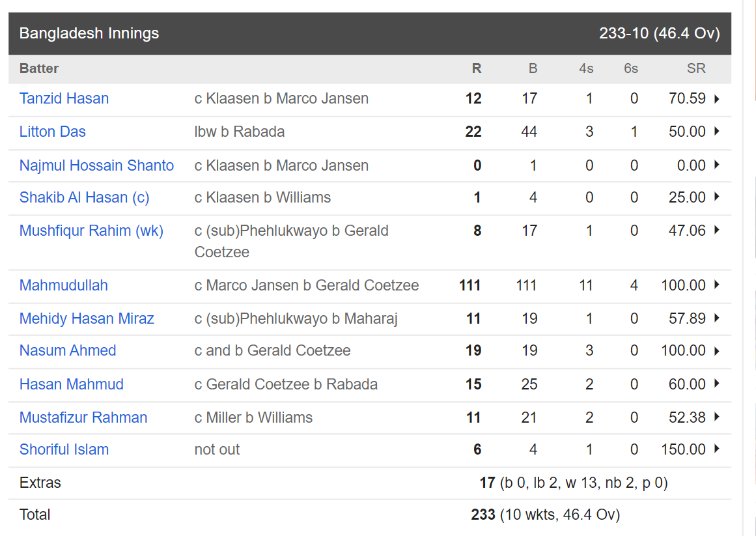Expand Litton Das's row arrow
The height and width of the screenshot is (536, 756).
pyautogui.click(x=717, y=131)
